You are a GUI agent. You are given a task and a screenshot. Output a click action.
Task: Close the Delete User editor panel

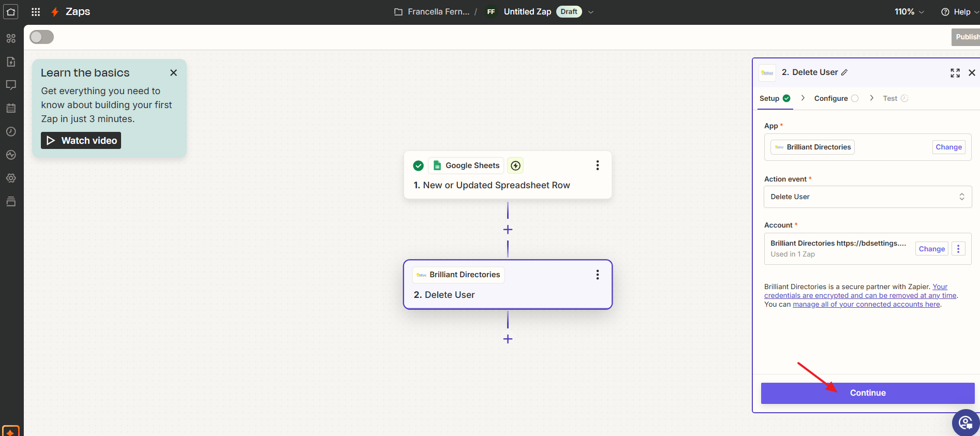tap(972, 73)
